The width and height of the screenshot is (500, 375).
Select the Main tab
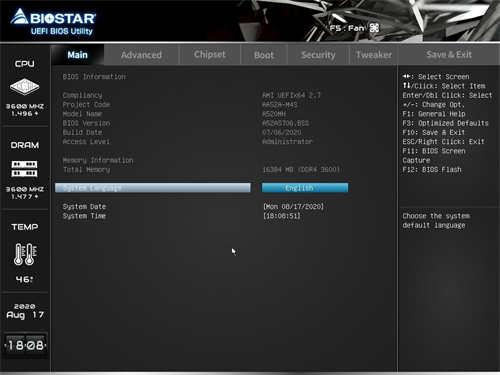tap(77, 55)
